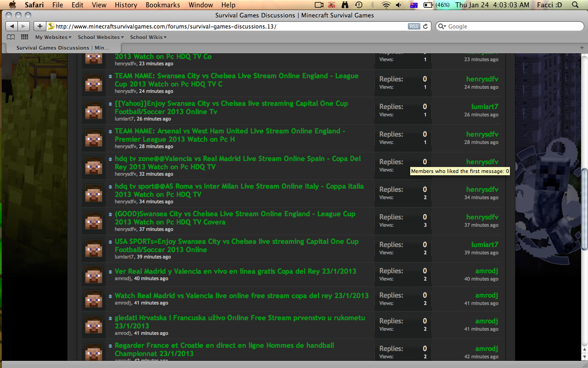Click the avatar beside (GOOD)Swansea City vs Chelsea thread
Image resolution: width=588 pixels, height=368 pixels.
pyautogui.click(x=94, y=221)
